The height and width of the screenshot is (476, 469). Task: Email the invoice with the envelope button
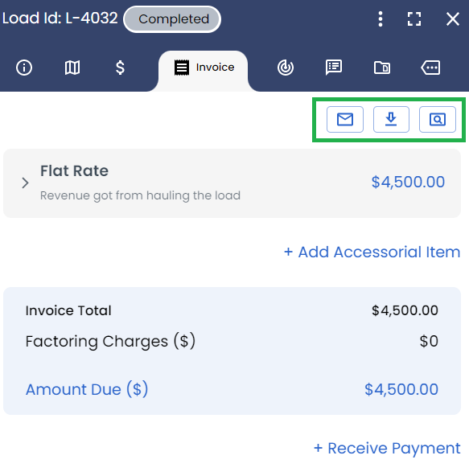[x=345, y=119]
